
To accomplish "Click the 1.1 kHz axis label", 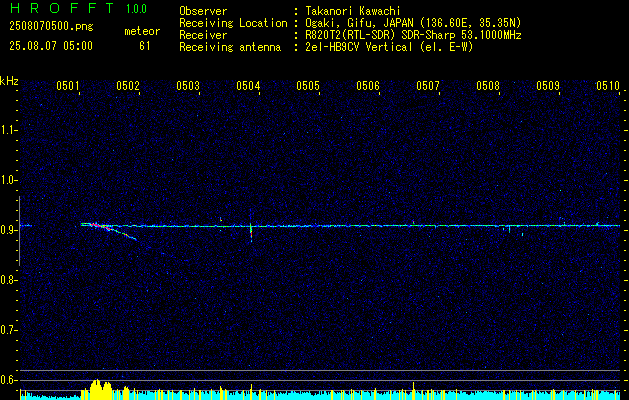I will [x=6, y=130].
